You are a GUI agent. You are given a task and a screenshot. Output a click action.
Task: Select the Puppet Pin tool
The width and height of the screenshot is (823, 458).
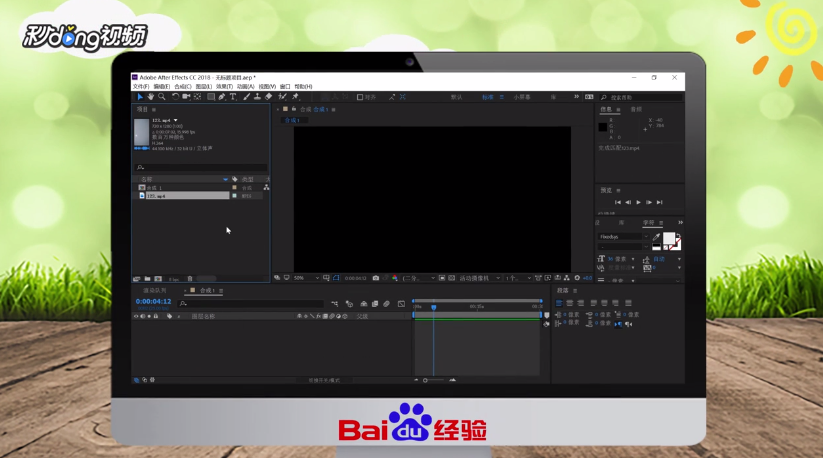[x=296, y=97]
